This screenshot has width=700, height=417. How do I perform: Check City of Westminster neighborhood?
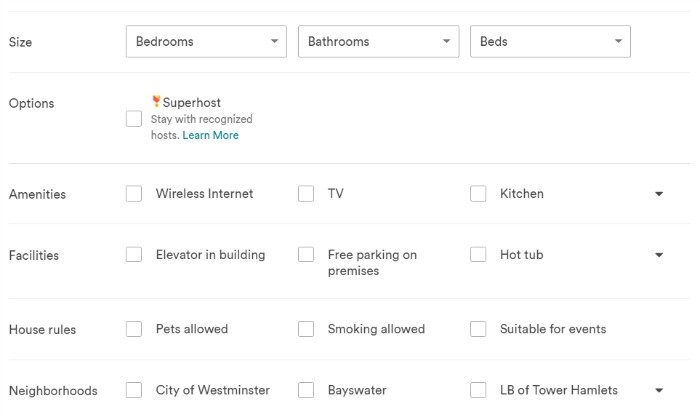pyautogui.click(x=134, y=390)
